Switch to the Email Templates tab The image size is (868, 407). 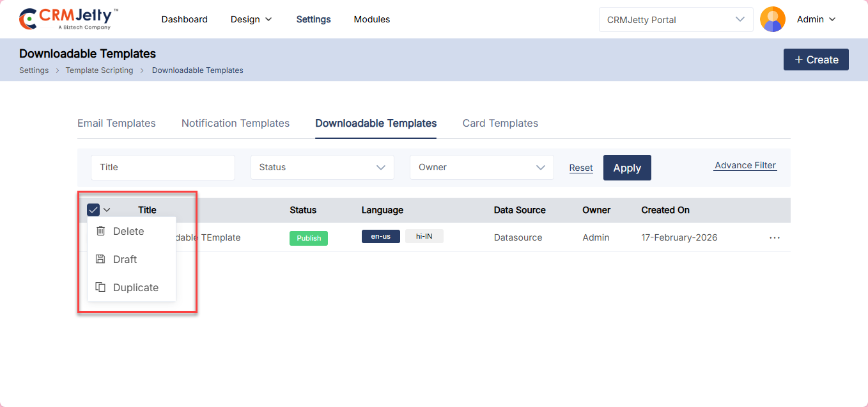(x=116, y=123)
